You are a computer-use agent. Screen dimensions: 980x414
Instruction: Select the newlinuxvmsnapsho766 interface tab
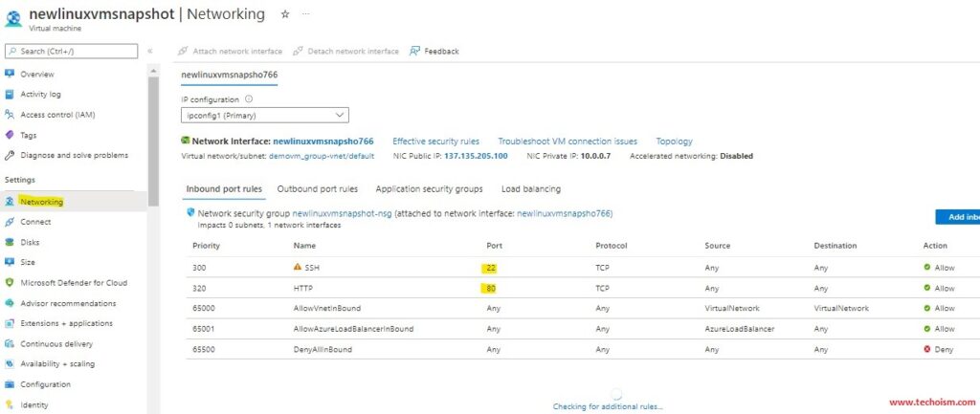click(230, 75)
